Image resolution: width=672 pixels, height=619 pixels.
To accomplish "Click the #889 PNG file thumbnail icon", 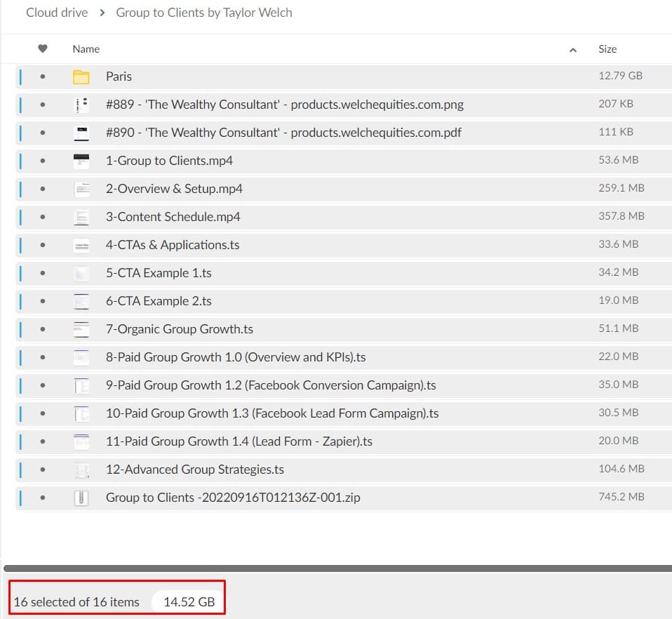I will [81, 105].
